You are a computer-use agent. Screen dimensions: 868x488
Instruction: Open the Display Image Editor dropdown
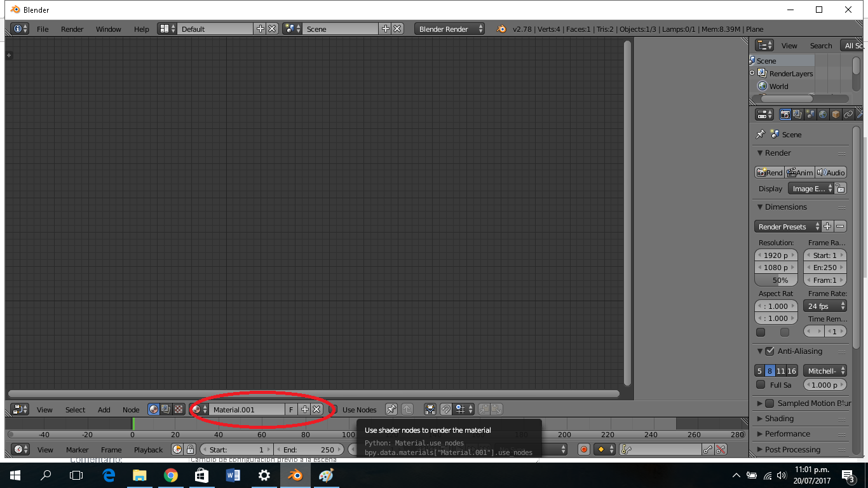810,189
